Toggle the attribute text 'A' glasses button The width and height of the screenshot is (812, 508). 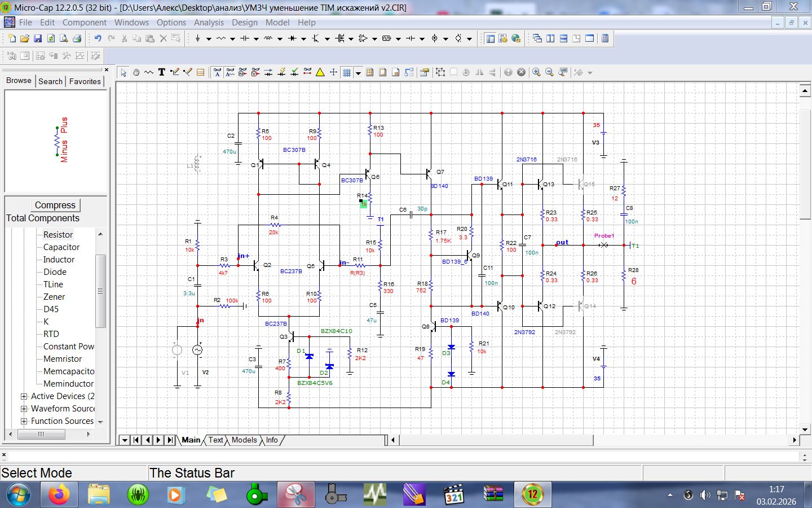click(217, 72)
